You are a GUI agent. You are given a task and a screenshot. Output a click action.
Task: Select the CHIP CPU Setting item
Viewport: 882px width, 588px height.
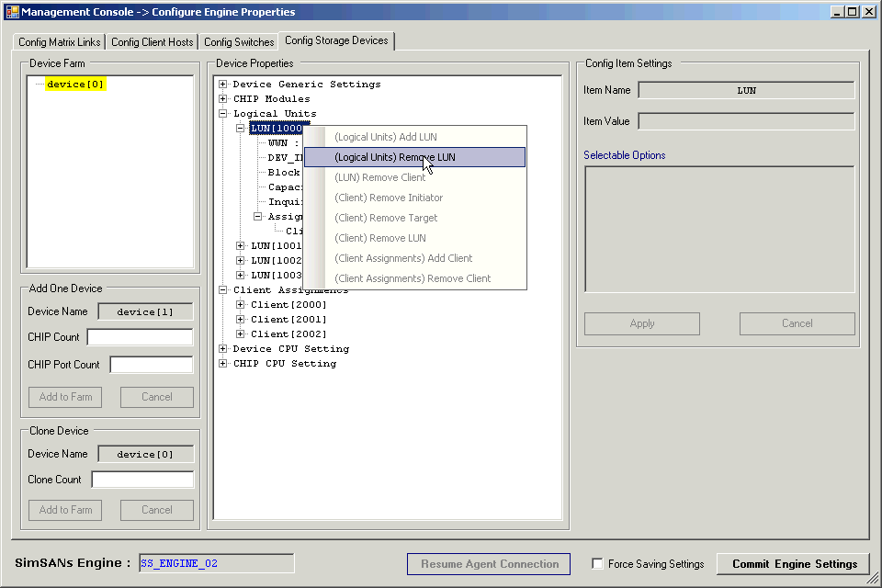click(285, 364)
